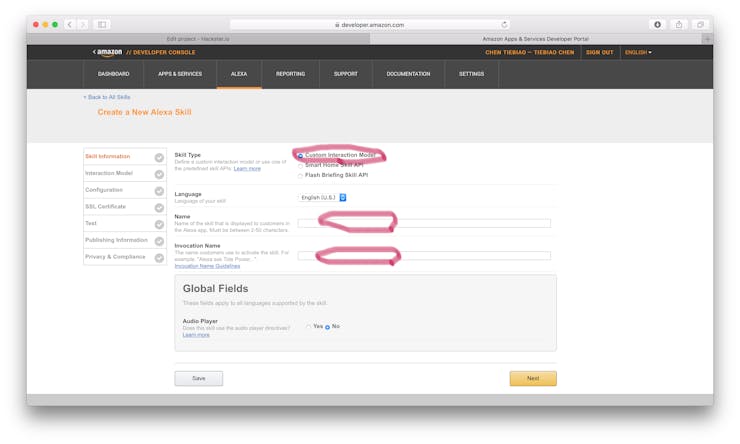Screen dimensions: 740x444
Task: Open Learn more link under Skill Type
Action: [x=247, y=169]
